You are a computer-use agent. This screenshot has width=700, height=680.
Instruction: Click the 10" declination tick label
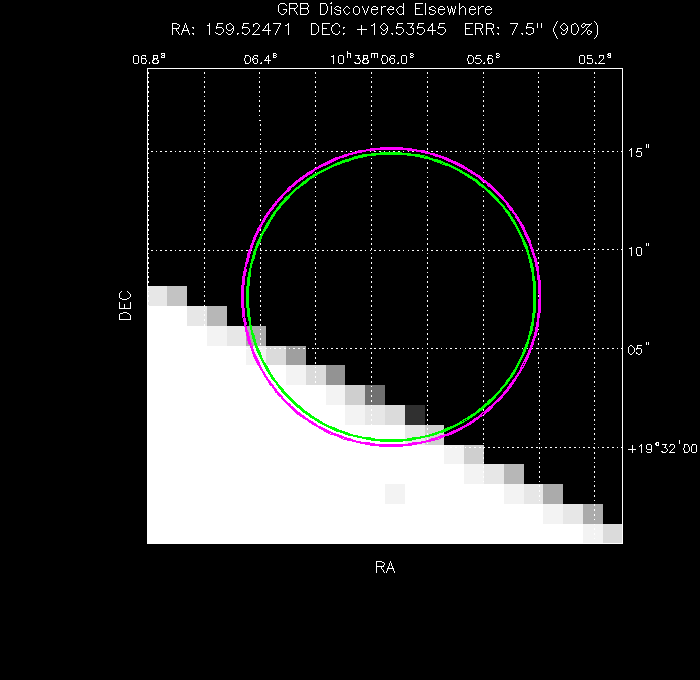click(638, 251)
